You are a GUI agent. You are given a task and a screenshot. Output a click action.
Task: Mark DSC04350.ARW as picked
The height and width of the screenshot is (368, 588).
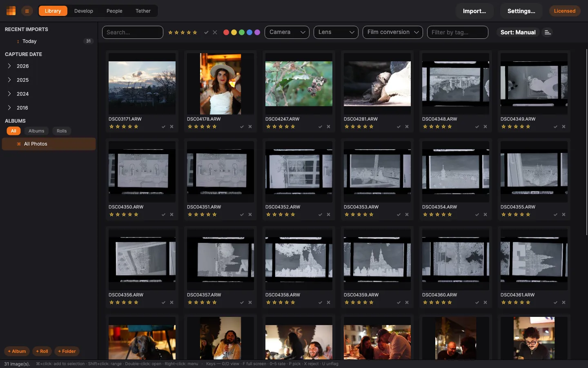(163, 215)
